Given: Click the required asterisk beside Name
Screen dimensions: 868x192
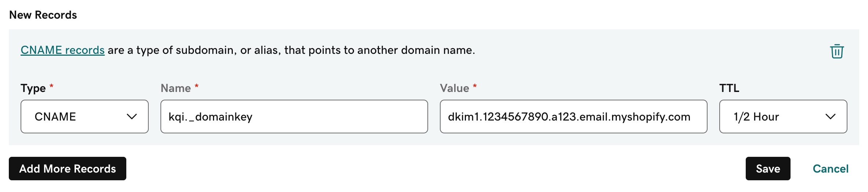Looking at the screenshot, I should pos(196,86).
